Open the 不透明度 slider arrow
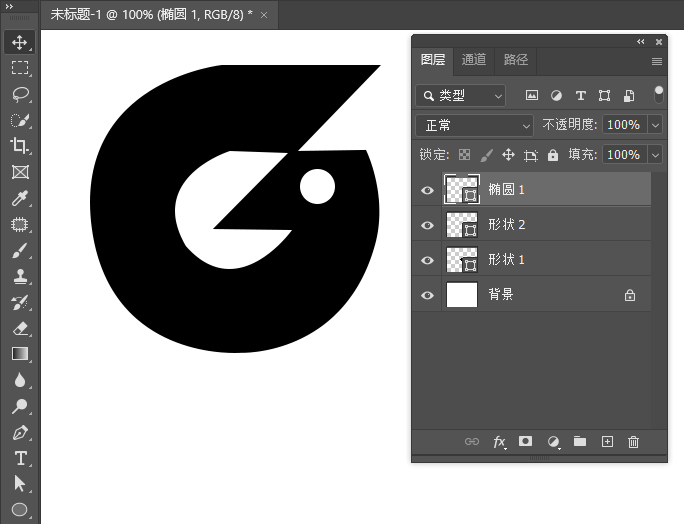This screenshot has height=524, width=684. [655, 125]
